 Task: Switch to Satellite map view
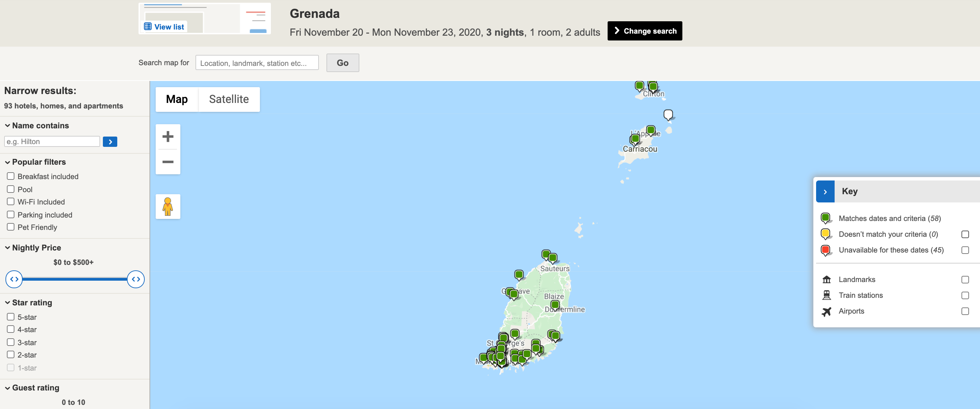(x=229, y=100)
